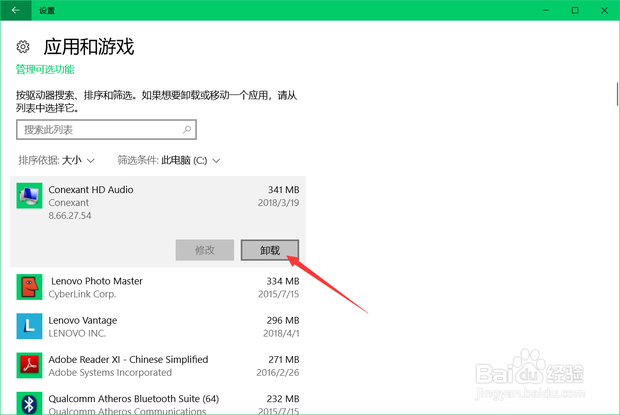Click the settings gear icon beside the heading

point(23,47)
